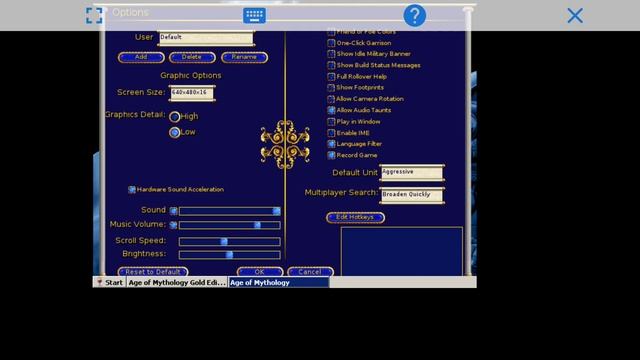Click the Rename user button
This screenshot has height=360, width=640.
(244, 57)
